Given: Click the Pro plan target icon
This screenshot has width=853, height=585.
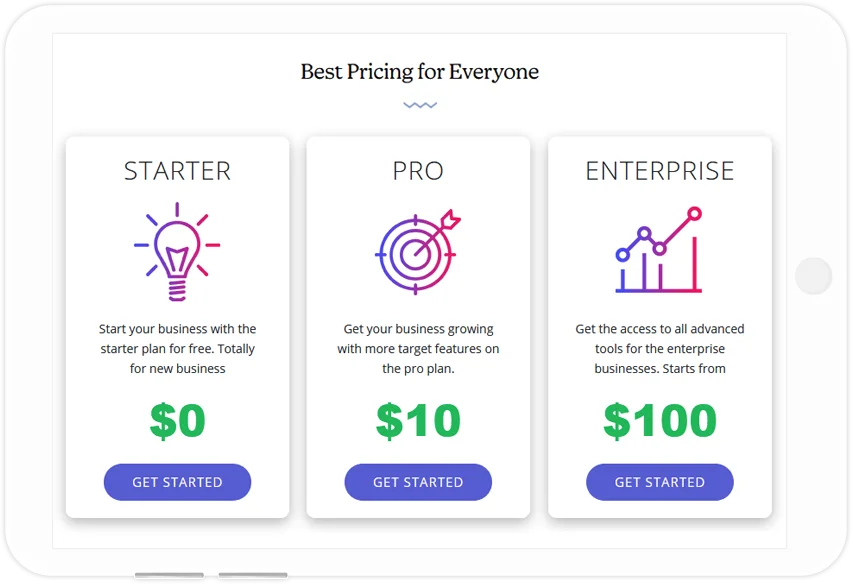Looking at the screenshot, I should (418, 252).
